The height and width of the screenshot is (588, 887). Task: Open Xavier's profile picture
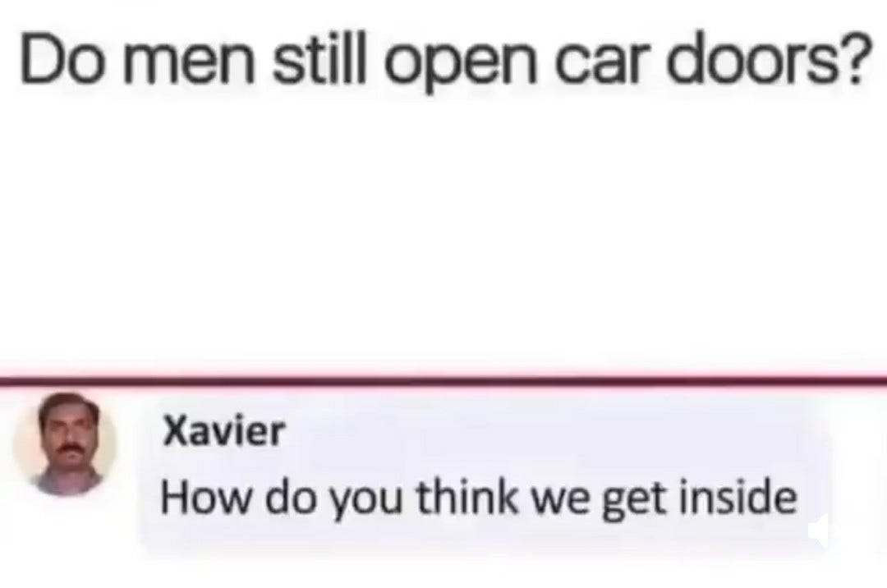click(65, 445)
